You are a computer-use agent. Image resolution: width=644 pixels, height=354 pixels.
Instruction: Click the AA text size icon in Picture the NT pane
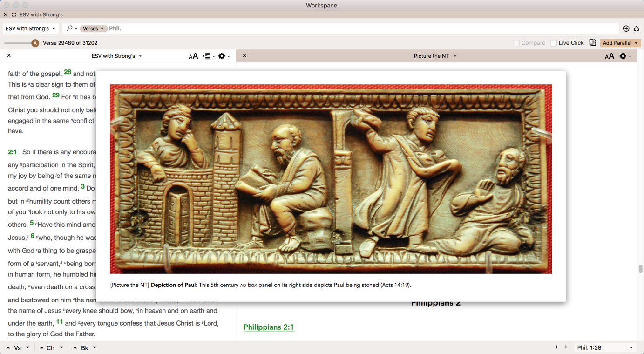pos(609,56)
